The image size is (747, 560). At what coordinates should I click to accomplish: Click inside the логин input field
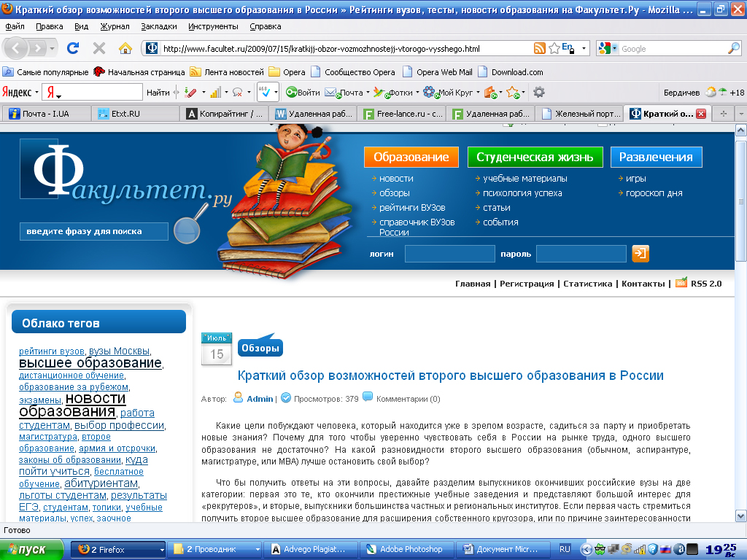pyautogui.click(x=449, y=254)
